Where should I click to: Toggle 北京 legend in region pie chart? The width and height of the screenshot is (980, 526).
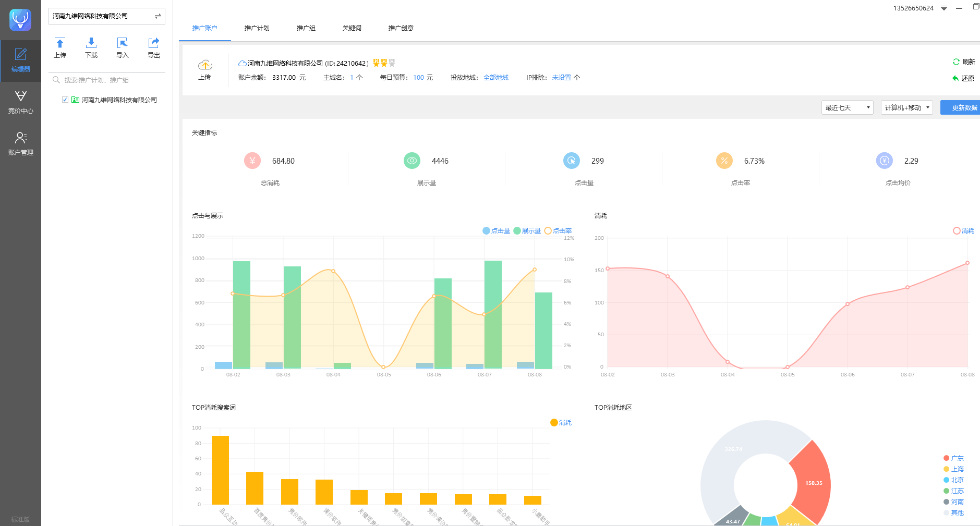click(x=953, y=480)
